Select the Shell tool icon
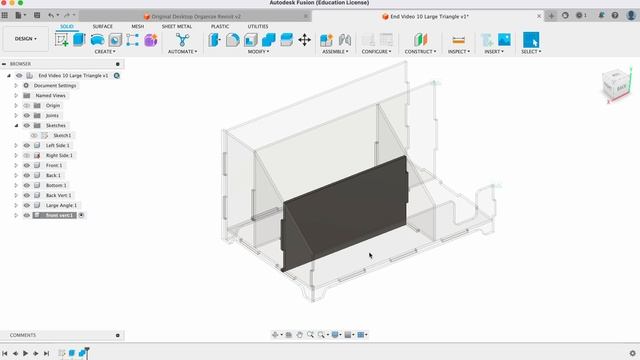The width and height of the screenshot is (640, 360). point(251,40)
